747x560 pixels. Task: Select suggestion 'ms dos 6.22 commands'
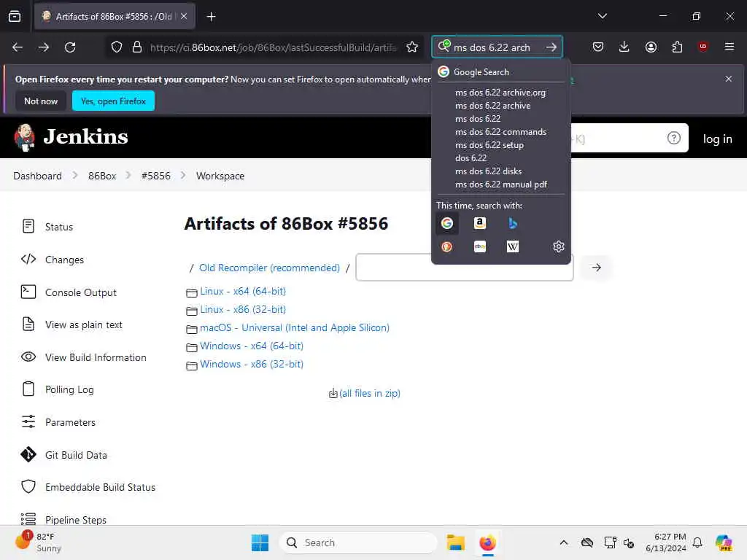coord(500,132)
